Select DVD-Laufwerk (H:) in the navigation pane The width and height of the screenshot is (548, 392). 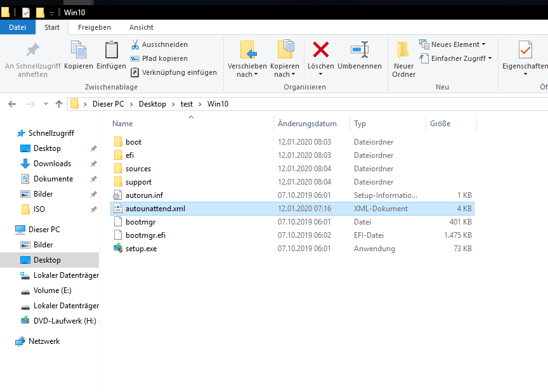click(65, 321)
